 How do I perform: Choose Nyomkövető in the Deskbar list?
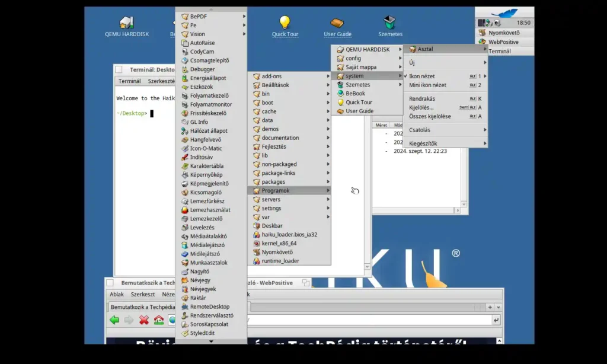(504, 33)
